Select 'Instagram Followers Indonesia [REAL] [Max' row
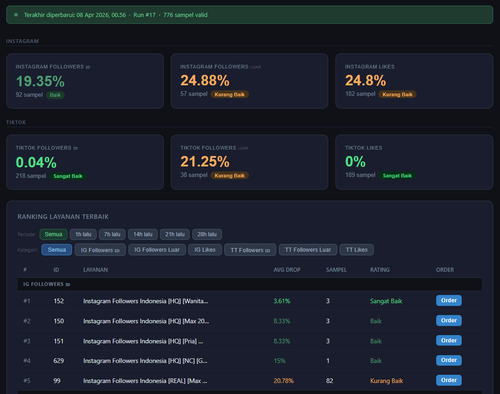This screenshot has width=500, height=394. click(x=250, y=381)
